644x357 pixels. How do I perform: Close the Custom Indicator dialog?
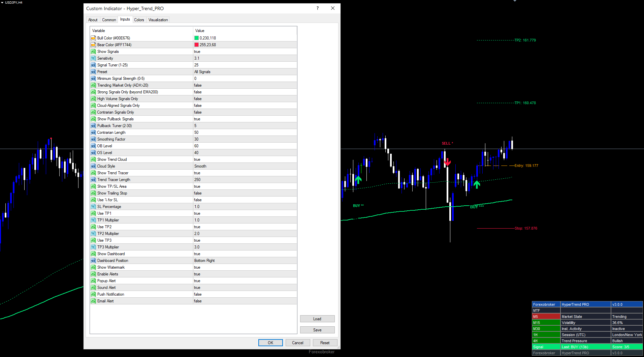tap(333, 8)
